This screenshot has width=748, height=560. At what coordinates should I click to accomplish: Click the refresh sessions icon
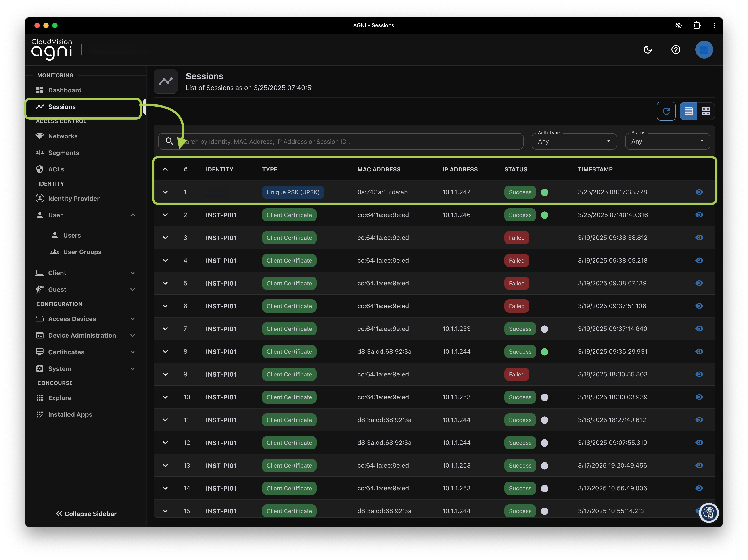tap(666, 111)
